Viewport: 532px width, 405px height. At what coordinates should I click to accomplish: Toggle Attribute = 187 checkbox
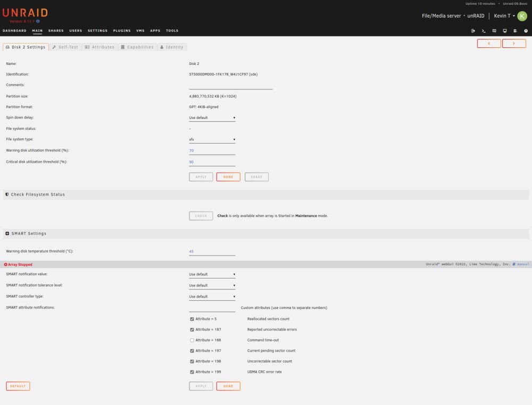pos(192,330)
